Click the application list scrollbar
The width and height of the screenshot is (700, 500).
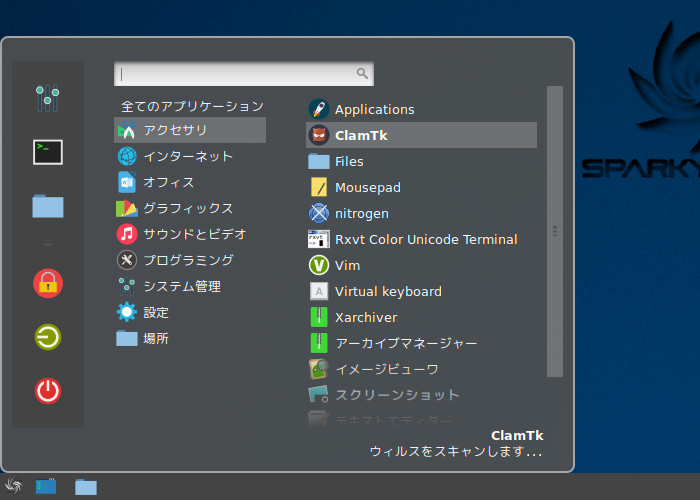(555, 231)
